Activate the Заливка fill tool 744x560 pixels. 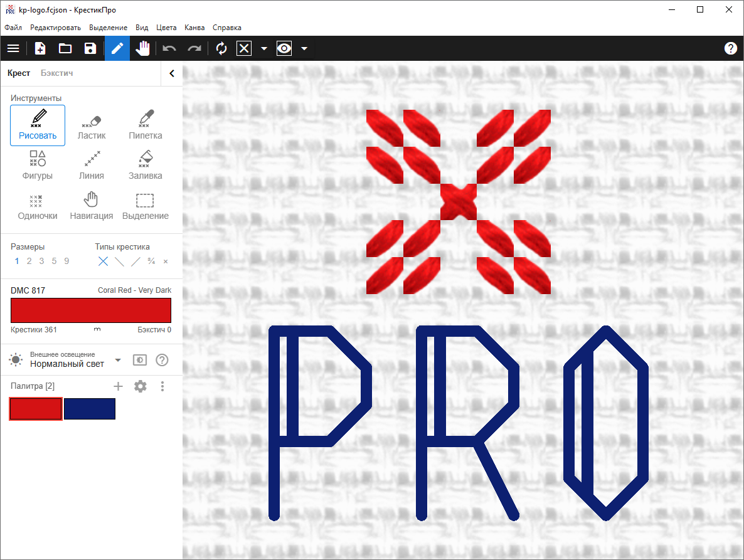tap(145, 165)
